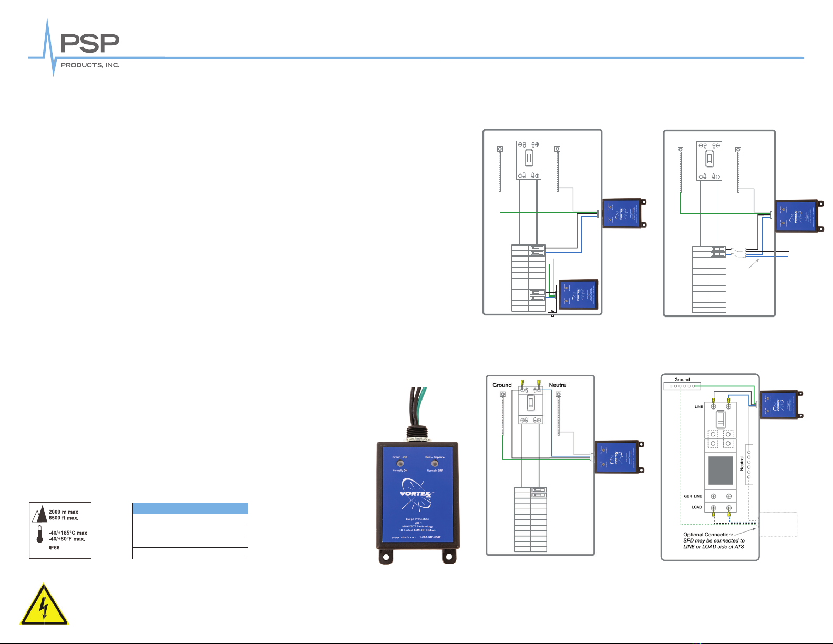Click the thermometer temperature icon

tap(40, 534)
